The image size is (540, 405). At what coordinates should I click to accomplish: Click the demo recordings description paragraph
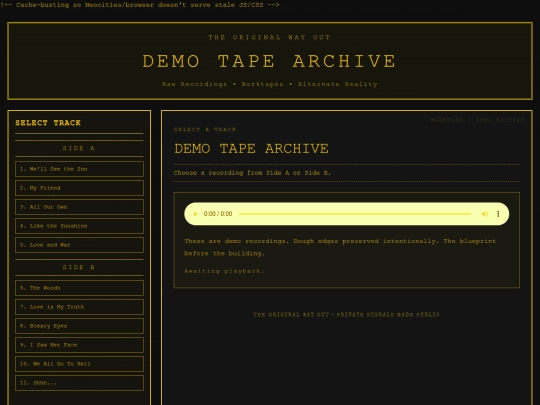point(340,247)
